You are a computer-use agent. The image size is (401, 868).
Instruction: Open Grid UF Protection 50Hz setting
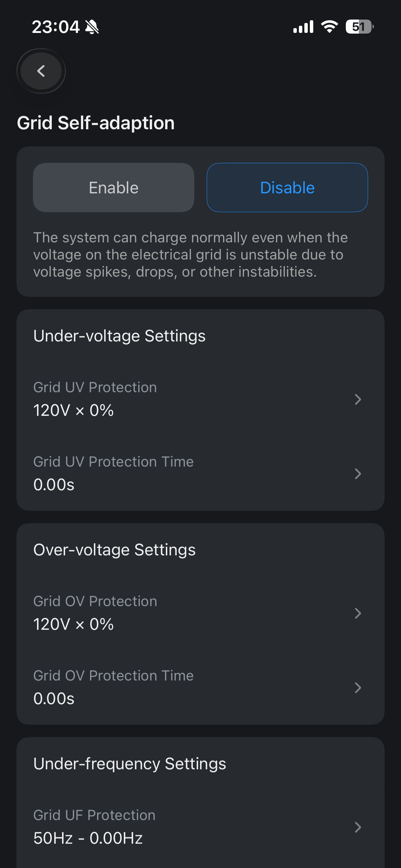pos(88,838)
